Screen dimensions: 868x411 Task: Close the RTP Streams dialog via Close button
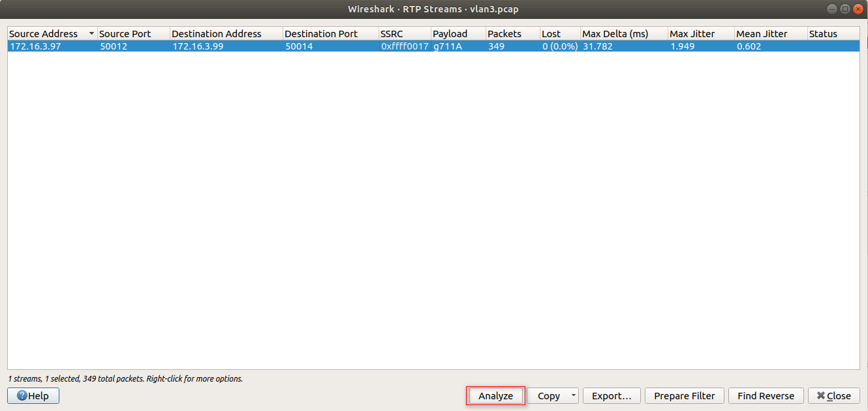click(833, 396)
